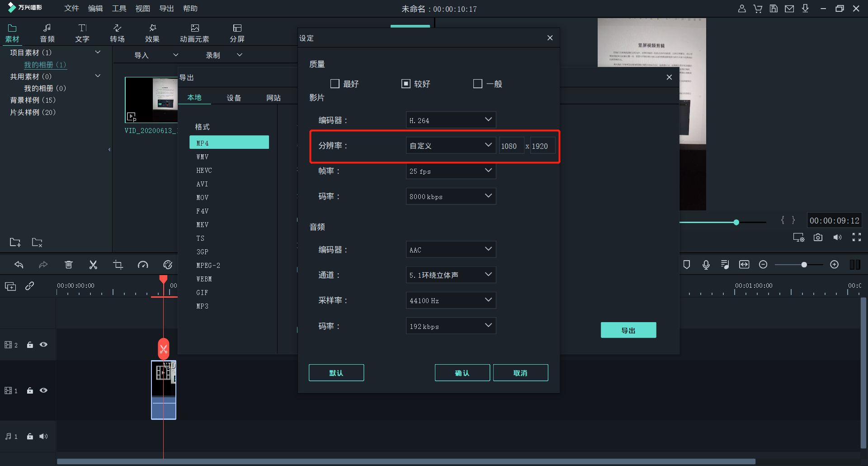This screenshot has height=466, width=868.
Task: Hide video track 2 with the eye toggle
Action: [43, 344]
